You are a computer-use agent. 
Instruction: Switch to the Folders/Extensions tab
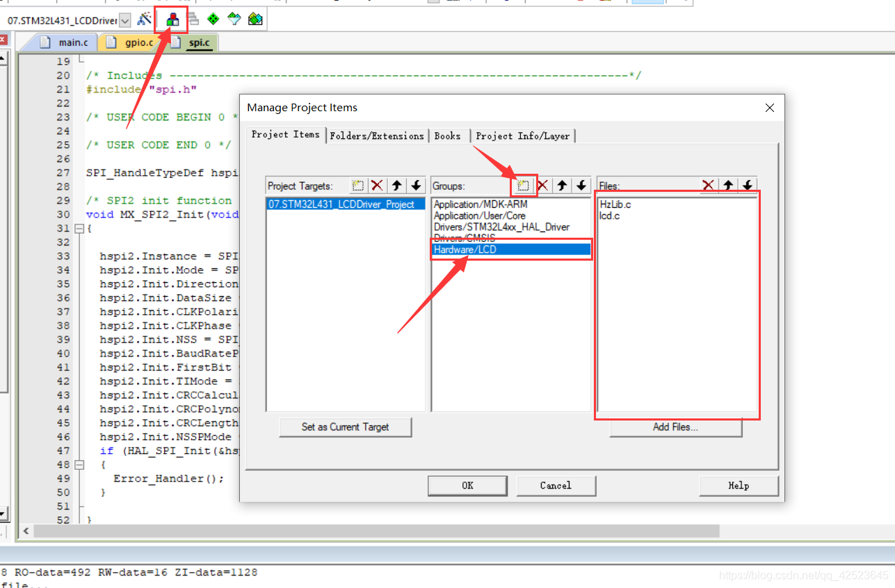click(377, 136)
